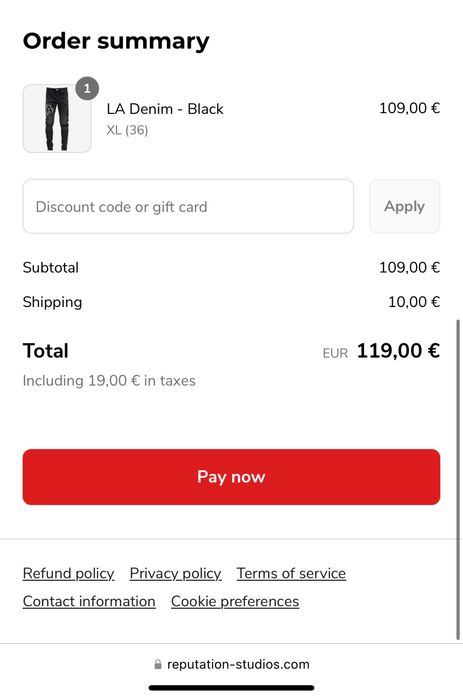Click the LA Denim product thumbnail
463x699 pixels.
click(57, 119)
